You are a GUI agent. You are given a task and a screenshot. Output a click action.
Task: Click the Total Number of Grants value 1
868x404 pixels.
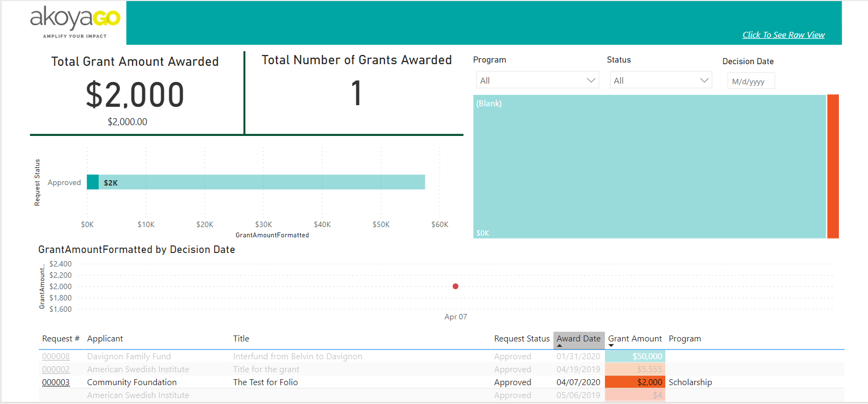point(356,93)
